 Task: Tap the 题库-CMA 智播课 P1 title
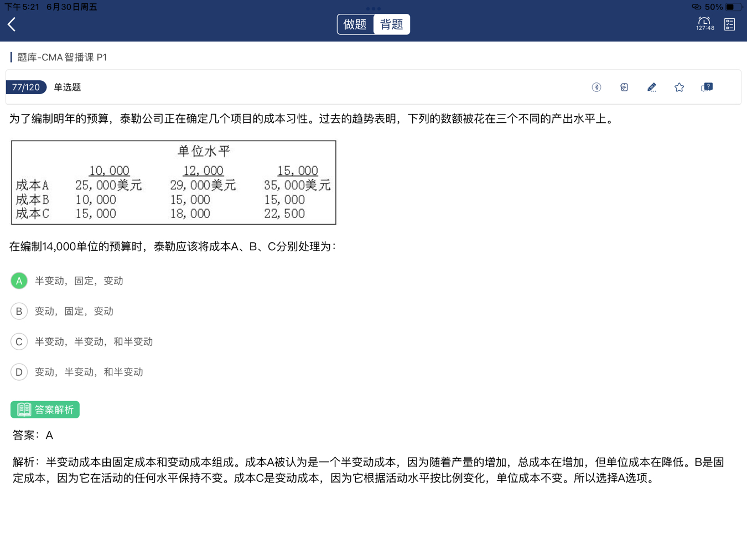(x=62, y=58)
